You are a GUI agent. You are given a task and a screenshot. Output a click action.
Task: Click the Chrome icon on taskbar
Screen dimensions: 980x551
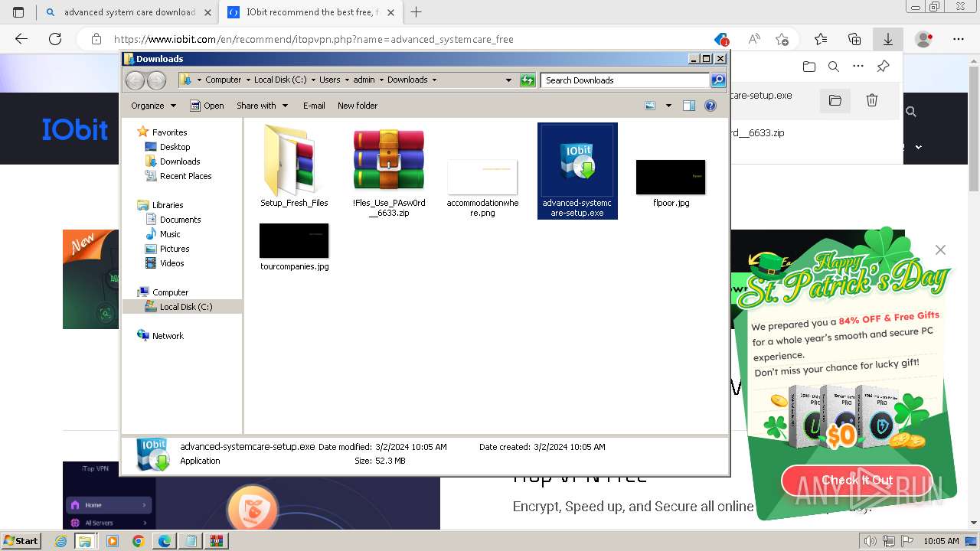(138, 541)
